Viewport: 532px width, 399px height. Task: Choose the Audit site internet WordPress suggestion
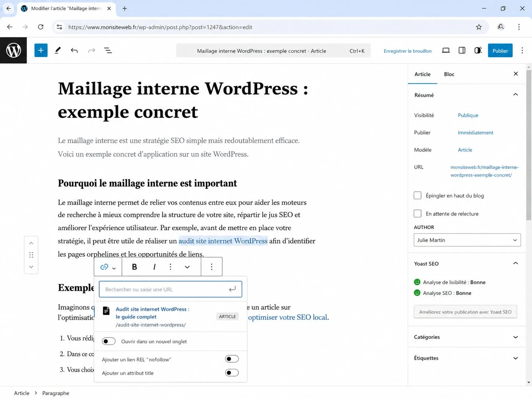click(x=170, y=316)
